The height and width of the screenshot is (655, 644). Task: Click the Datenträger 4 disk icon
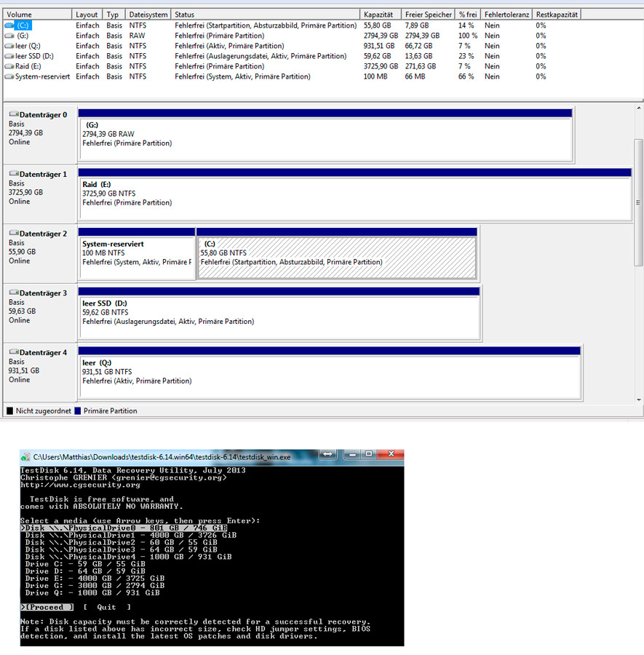(x=14, y=352)
